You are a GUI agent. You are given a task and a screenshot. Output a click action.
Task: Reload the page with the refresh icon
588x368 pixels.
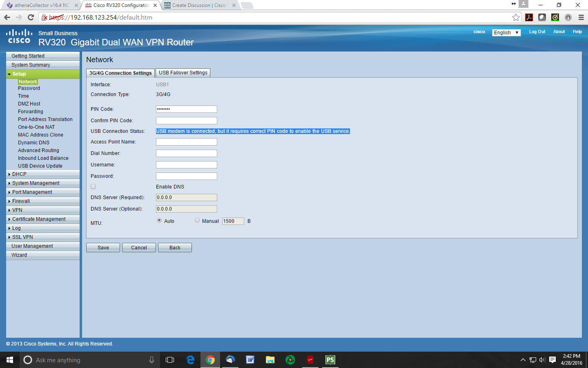click(x=31, y=17)
